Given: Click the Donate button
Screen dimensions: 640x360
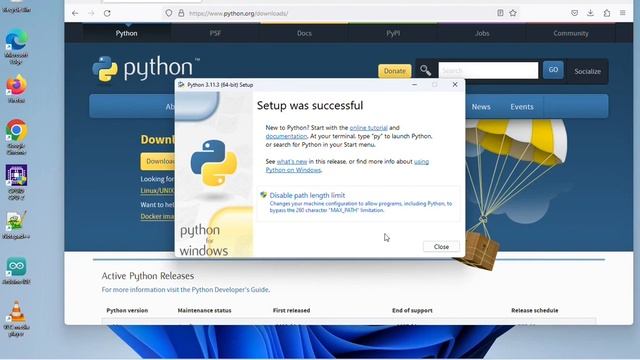Looking at the screenshot, I should click(394, 71).
